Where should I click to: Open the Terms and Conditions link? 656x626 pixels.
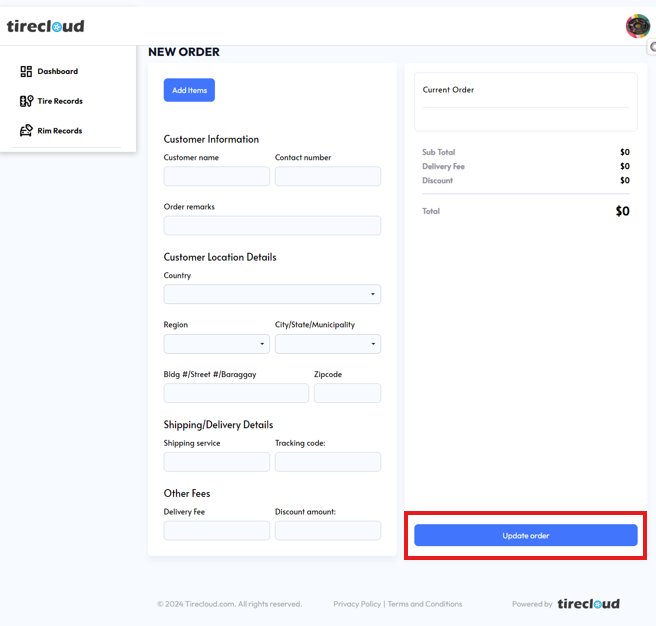[425, 604]
